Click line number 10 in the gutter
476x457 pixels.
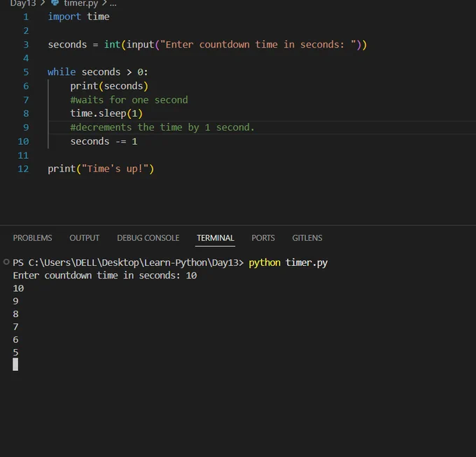tap(23, 141)
